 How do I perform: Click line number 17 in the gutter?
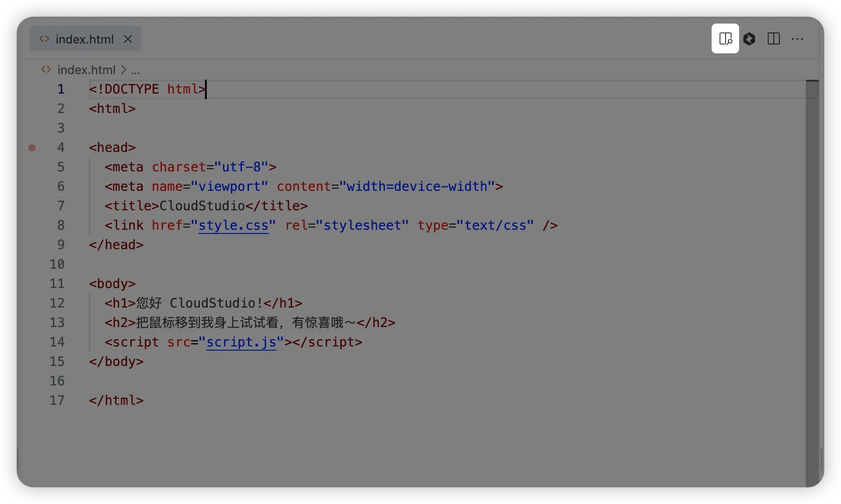click(x=57, y=401)
